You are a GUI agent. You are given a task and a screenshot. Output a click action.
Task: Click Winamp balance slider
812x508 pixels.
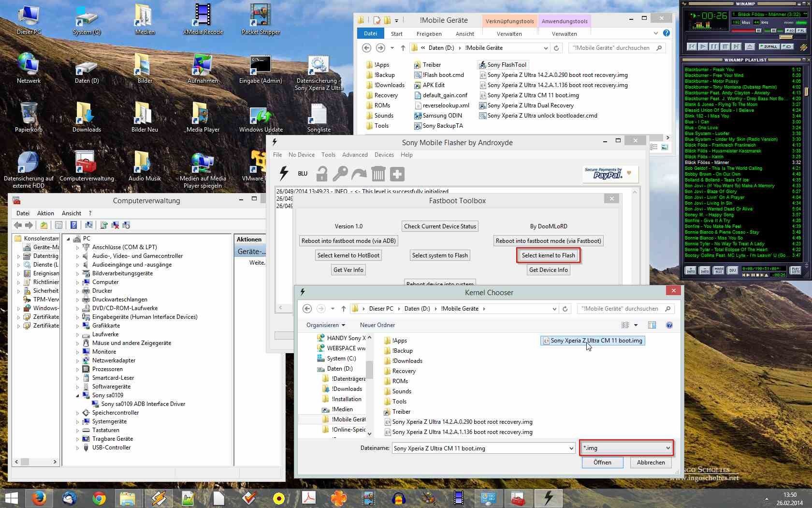point(773,30)
